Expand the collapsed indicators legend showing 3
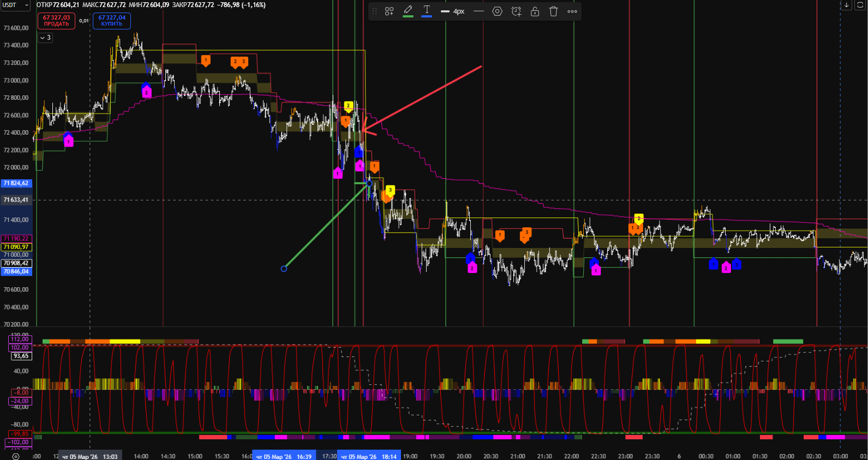The image size is (868, 460). pos(45,38)
